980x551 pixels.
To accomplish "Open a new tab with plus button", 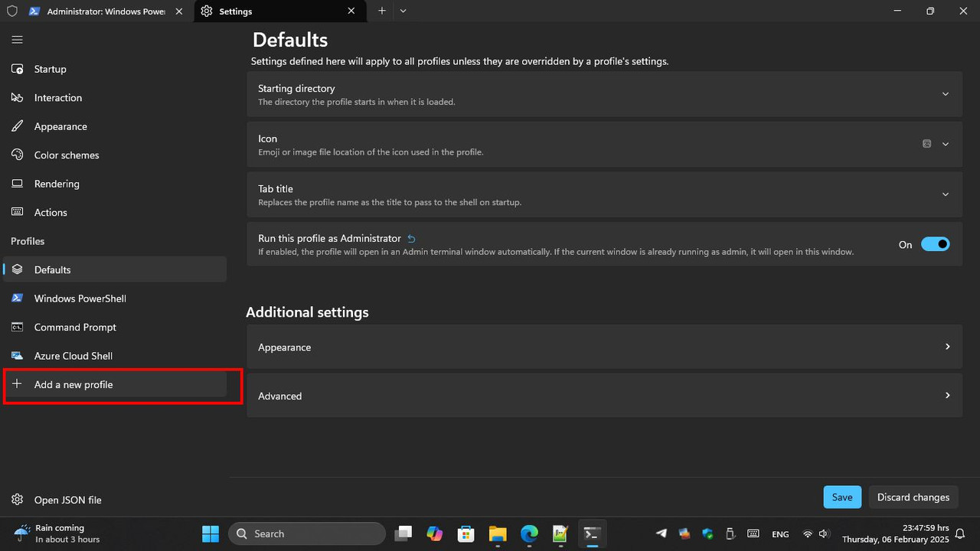I will click(382, 11).
